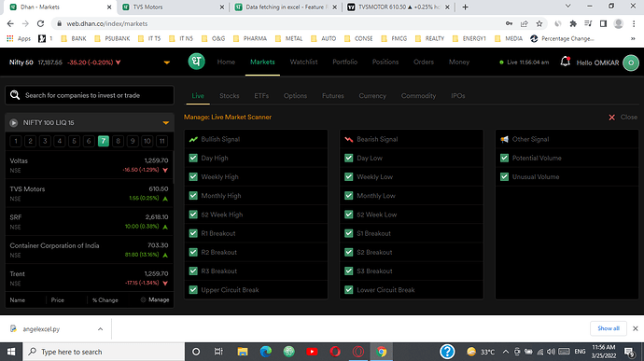Launch Microsoft Edge from the taskbar
The image size is (644, 361).
(266, 352)
